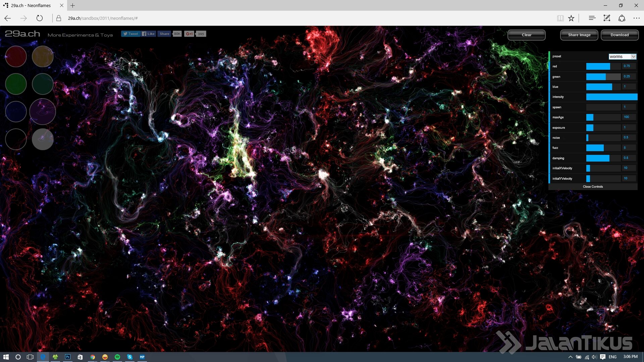Click the Tweet button
644x362 pixels.
(x=130, y=34)
